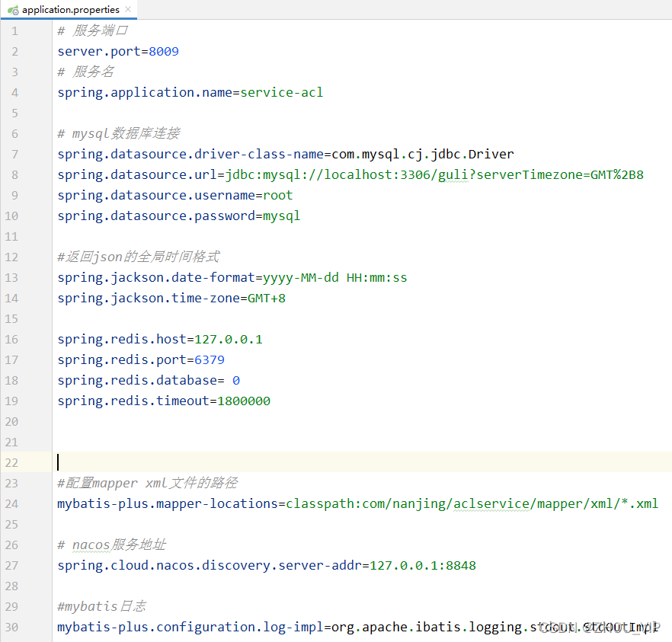Click line number 24 in the gutter
The height and width of the screenshot is (642, 672).
point(11,503)
